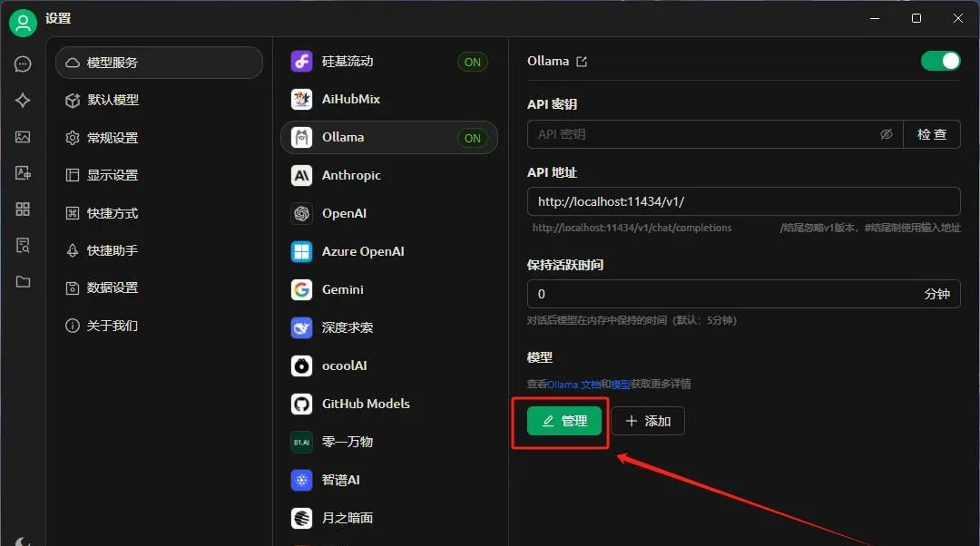Select 硅基流动 provider row
Image resolution: width=980 pixels, height=546 pixels.
388,62
